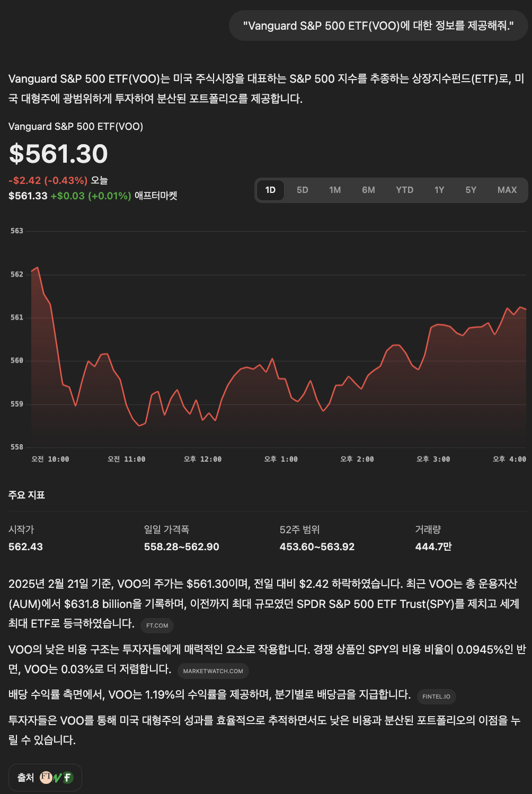The height and width of the screenshot is (794, 532).
Task: Open the 출처 sources button
Action: pyautogui.click(x=46, y=778)
